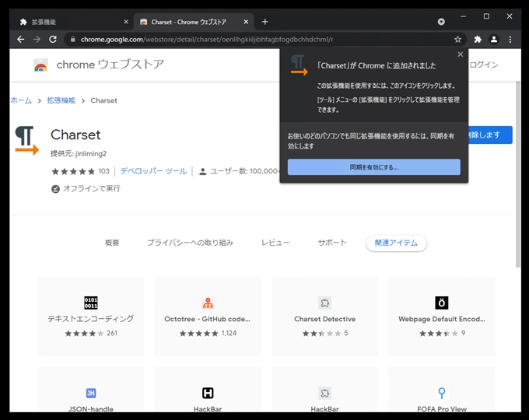The width and height of the screenshot is (529, 420).
Task: Close the 拡張機能 tab
Action: [126, 22]
